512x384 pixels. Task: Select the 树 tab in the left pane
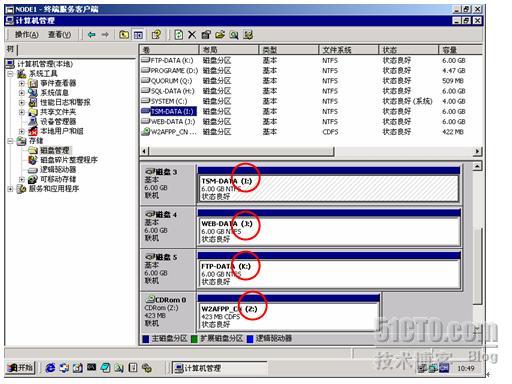click(x=10, y=49)
